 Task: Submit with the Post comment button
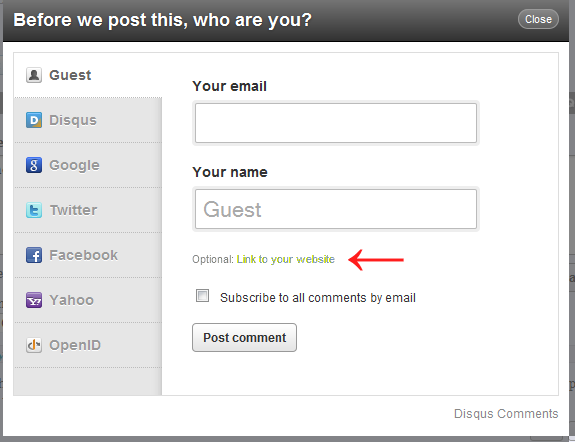click(x=244, y=337)
